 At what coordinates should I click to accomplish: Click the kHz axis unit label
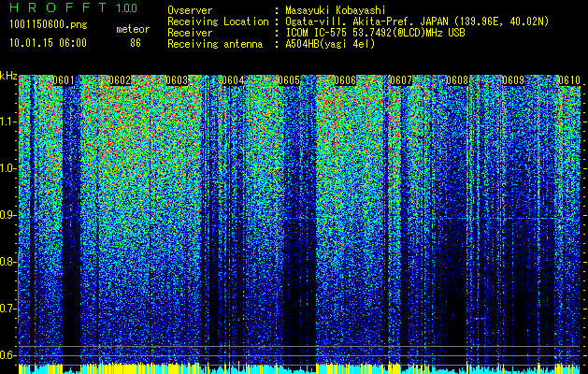pos(8,76)
